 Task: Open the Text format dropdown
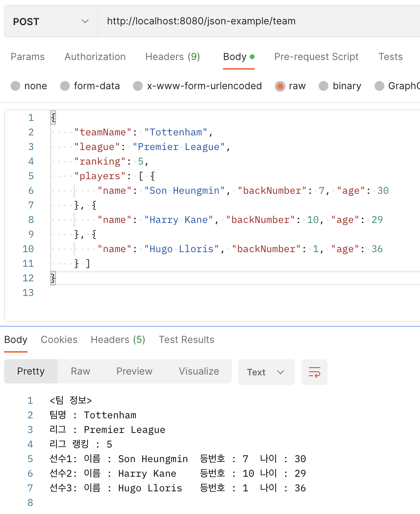click(x=266, y=372)
